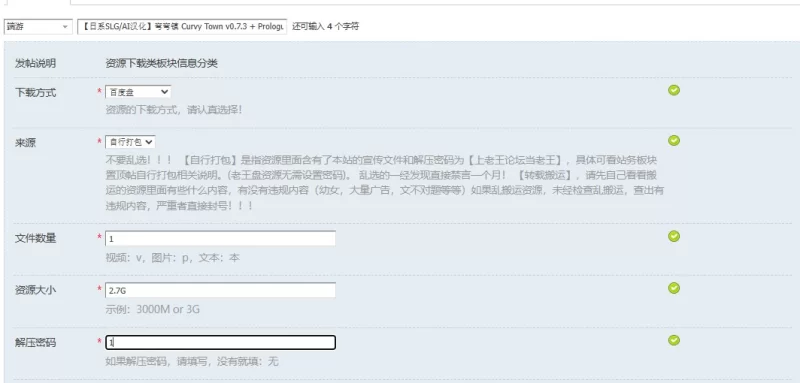Click the 文件数量 file count input
The height and width of the screenshot is (383, 800).
pos(220,238)
